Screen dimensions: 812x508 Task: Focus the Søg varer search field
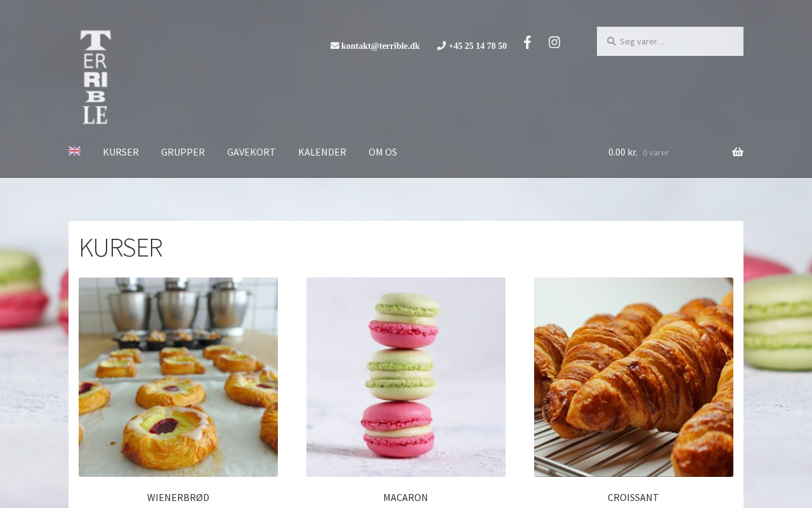point(670,41)
